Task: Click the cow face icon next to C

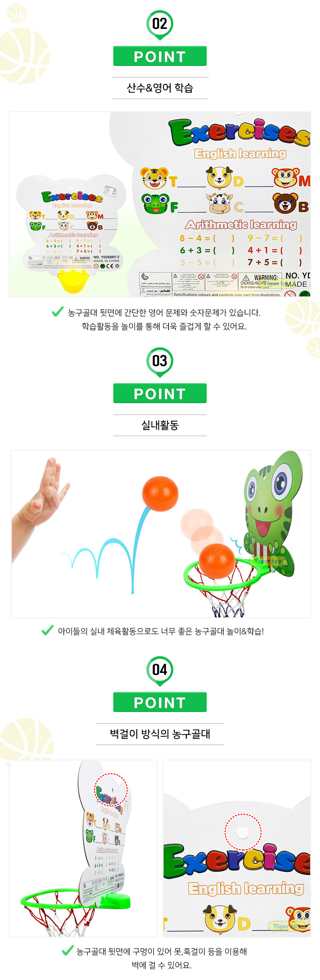Action: 219,203
